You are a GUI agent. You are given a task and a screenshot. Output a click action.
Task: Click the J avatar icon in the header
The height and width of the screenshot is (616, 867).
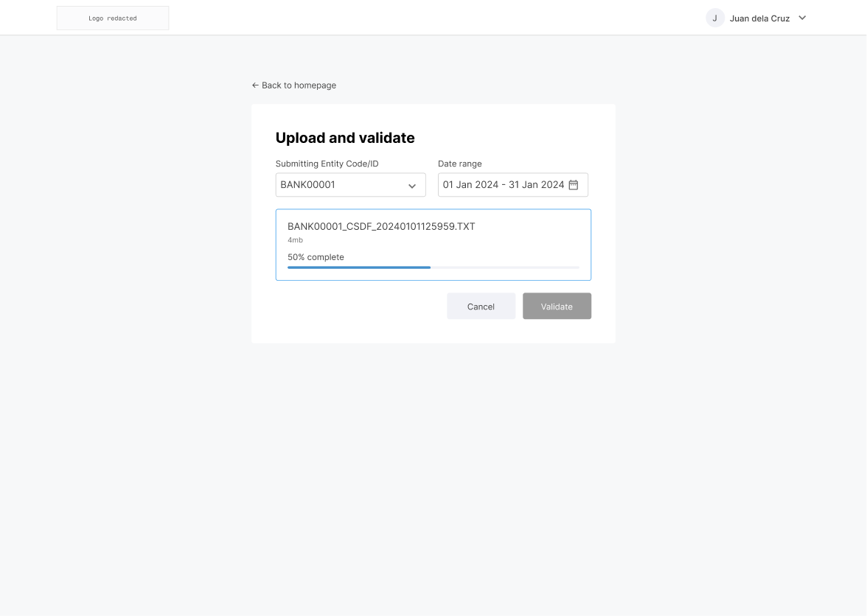pyautogui.click(x=714, y=18)
